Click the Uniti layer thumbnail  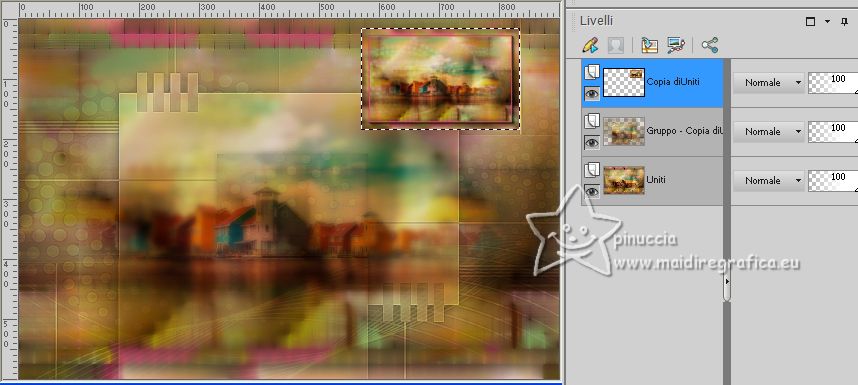[624, 180]
